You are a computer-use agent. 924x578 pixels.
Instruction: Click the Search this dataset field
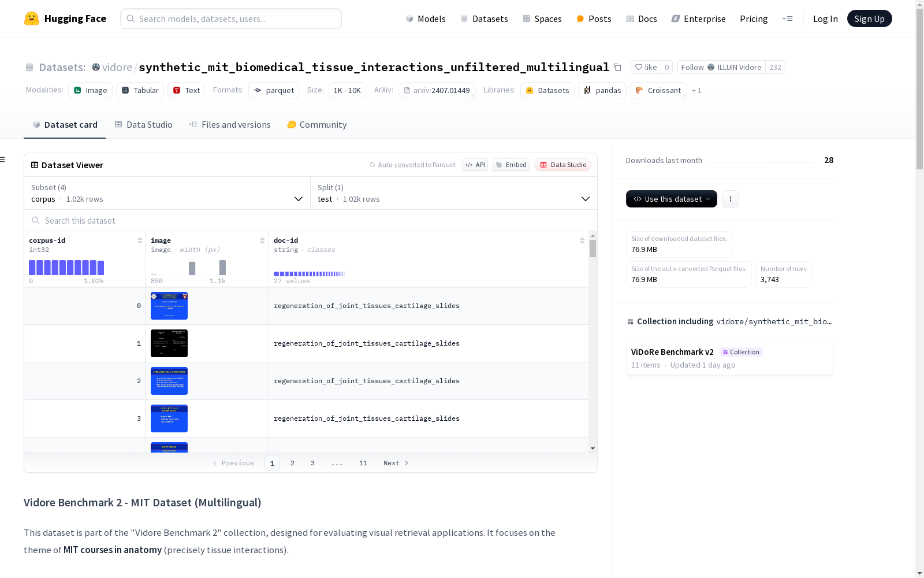pos(311,221)
